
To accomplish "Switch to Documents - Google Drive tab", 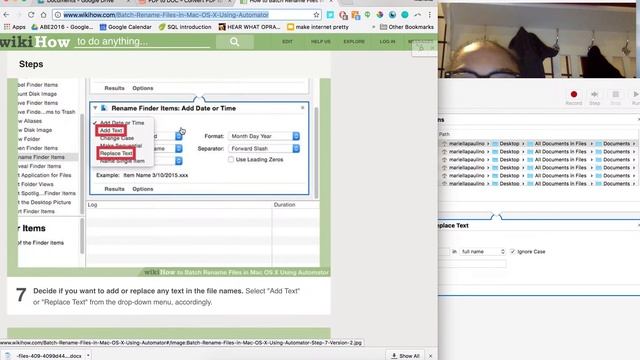I will pyautogui.click(x=82, y=2).
